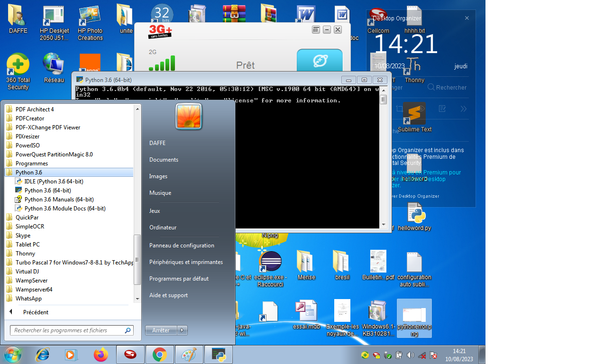The height and width of the screenshot is (364, 604).
Task: Click the volume icon in system tray
Action: pyautogui.click(x=410, y=355)
